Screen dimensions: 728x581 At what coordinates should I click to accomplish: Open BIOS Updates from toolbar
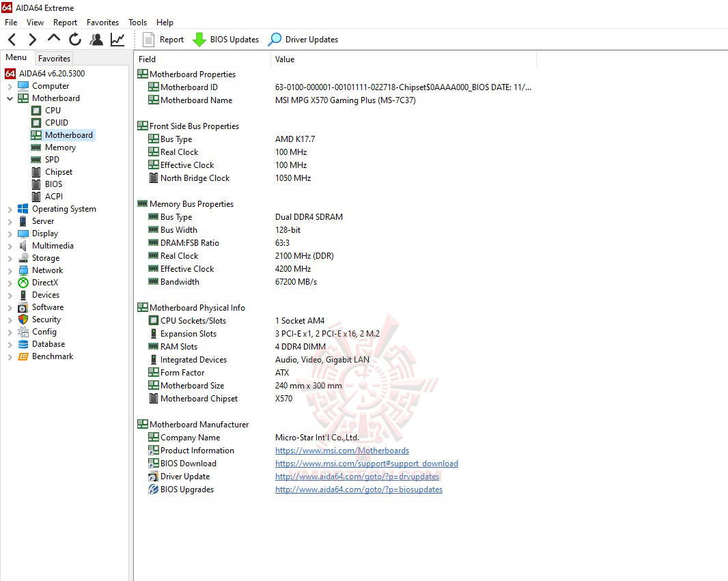click(x=225, y=40)
